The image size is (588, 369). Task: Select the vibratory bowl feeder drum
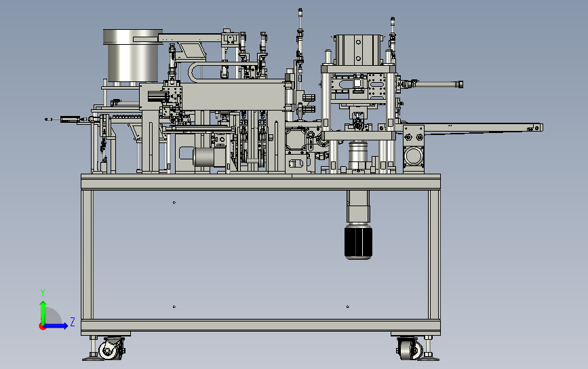point(133,56)
